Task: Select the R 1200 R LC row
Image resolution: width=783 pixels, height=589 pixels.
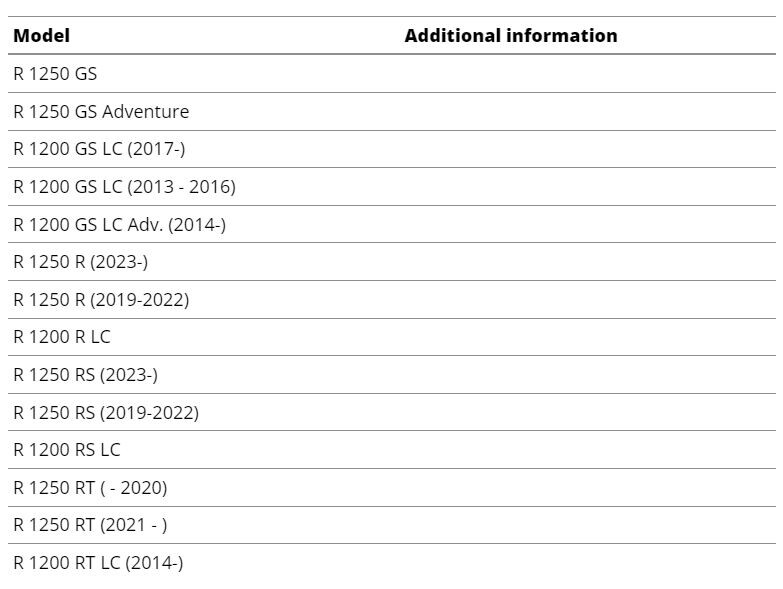Action: tap(392, 337)
